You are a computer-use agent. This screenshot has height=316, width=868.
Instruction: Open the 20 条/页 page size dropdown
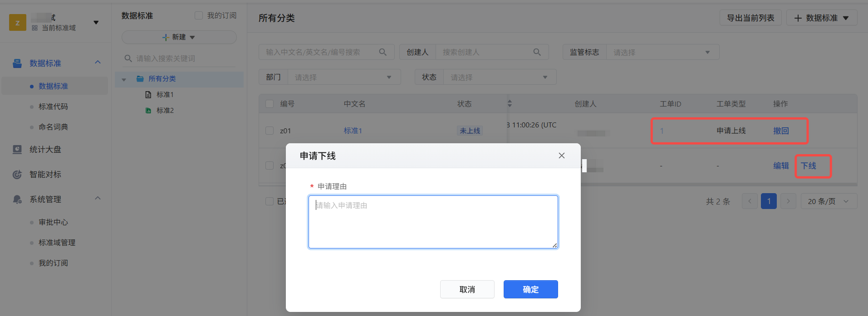click(829, 201)
